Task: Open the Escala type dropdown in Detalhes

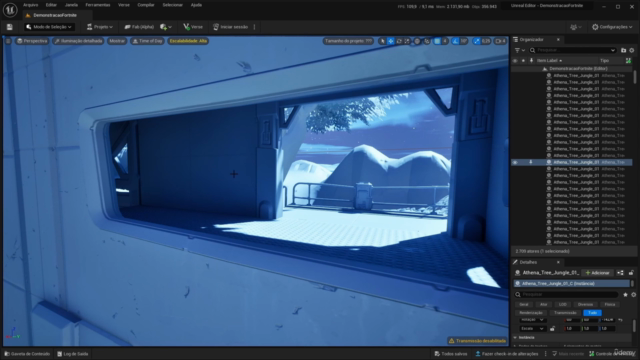Action: [x=533, y=329]
